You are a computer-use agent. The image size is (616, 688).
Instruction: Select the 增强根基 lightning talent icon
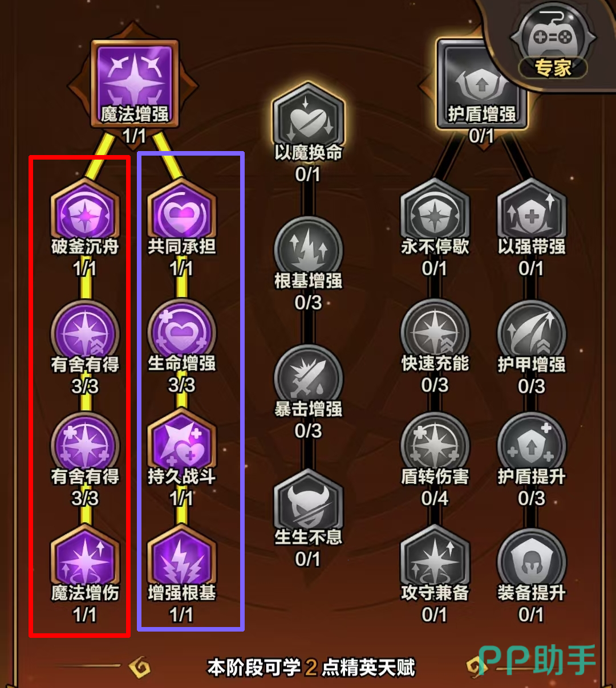coord(181,559)
